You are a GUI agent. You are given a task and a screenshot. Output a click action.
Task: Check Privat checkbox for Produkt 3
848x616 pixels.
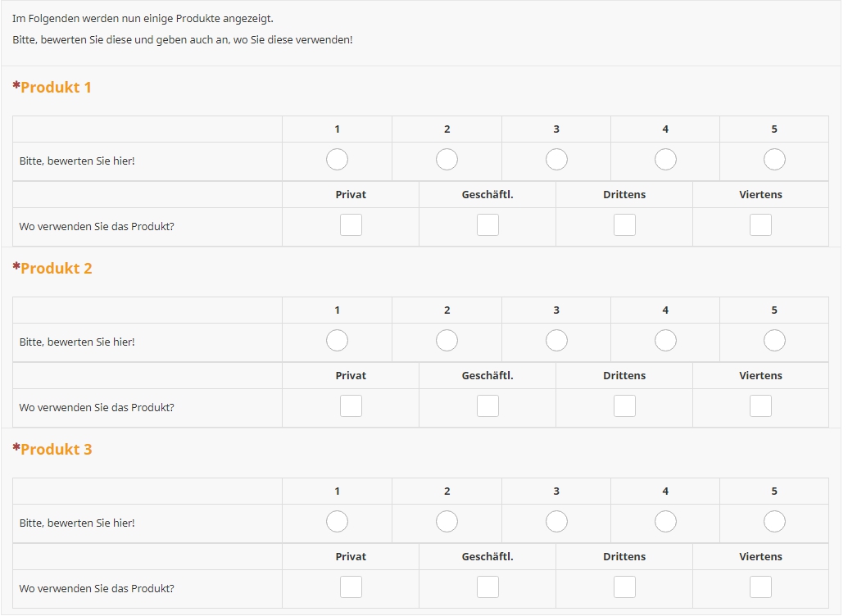click(351, 587)
